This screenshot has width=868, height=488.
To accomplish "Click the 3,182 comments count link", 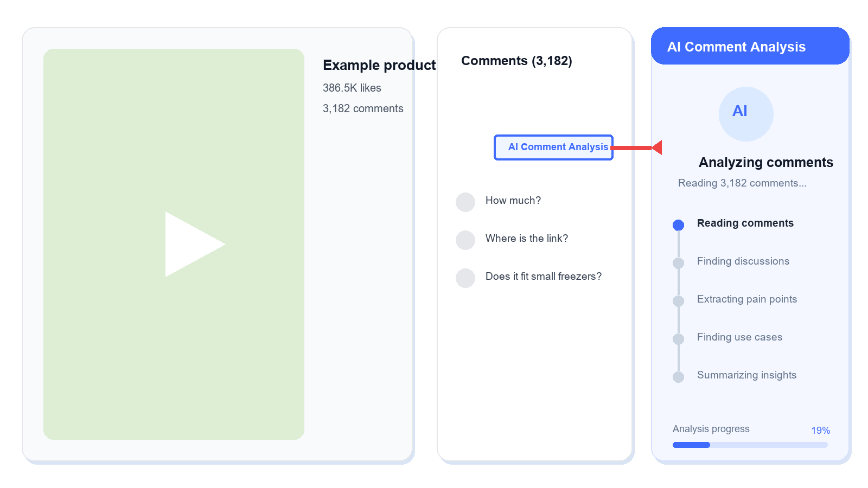I will click(x=363, y=108).
